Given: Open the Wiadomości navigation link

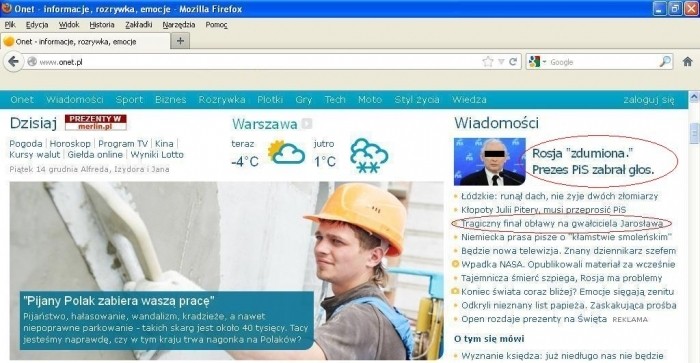Looking at the screenshot, I should click(75, 100).
